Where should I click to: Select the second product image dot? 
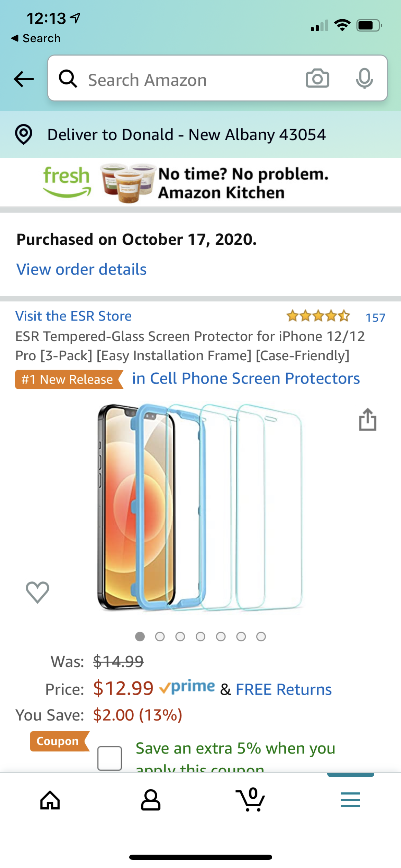point(160,637)
